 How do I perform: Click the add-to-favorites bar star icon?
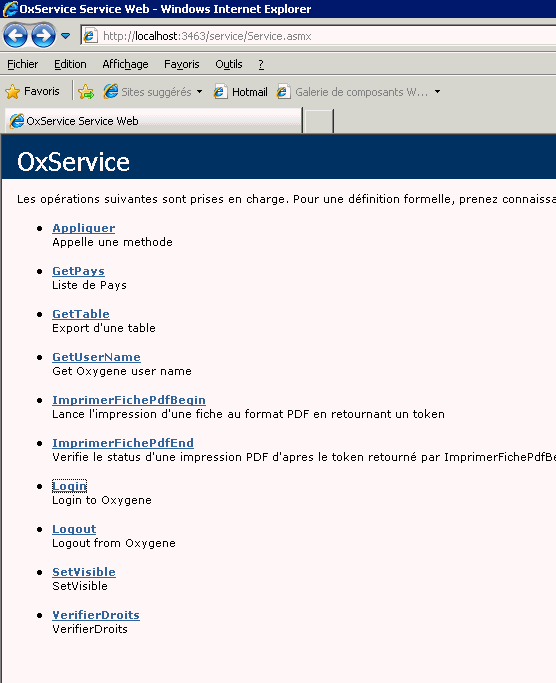(86, 91)
